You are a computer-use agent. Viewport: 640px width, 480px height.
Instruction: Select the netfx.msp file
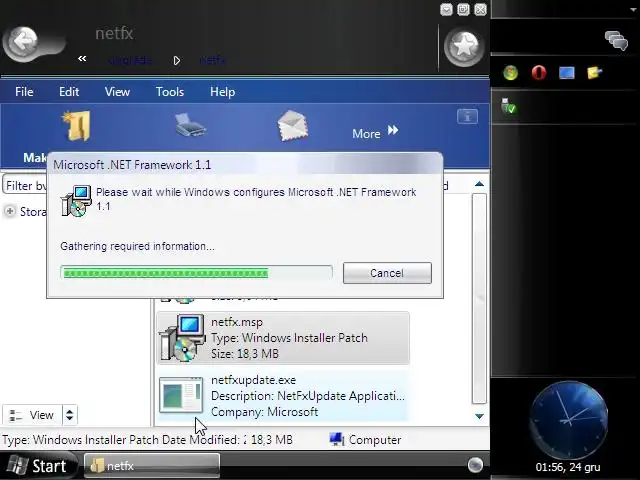coord(283,338)
